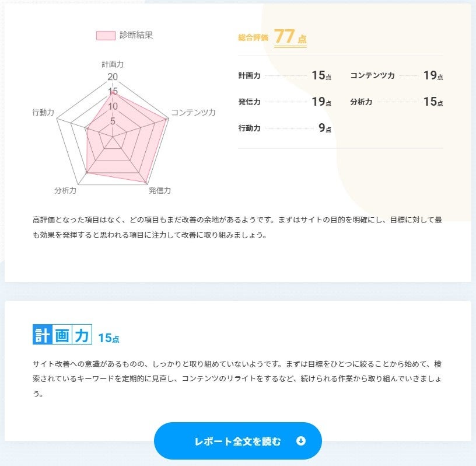Select the コンテンツ力 label in the score list
The image size is (476, 466).
pos(372,76)
